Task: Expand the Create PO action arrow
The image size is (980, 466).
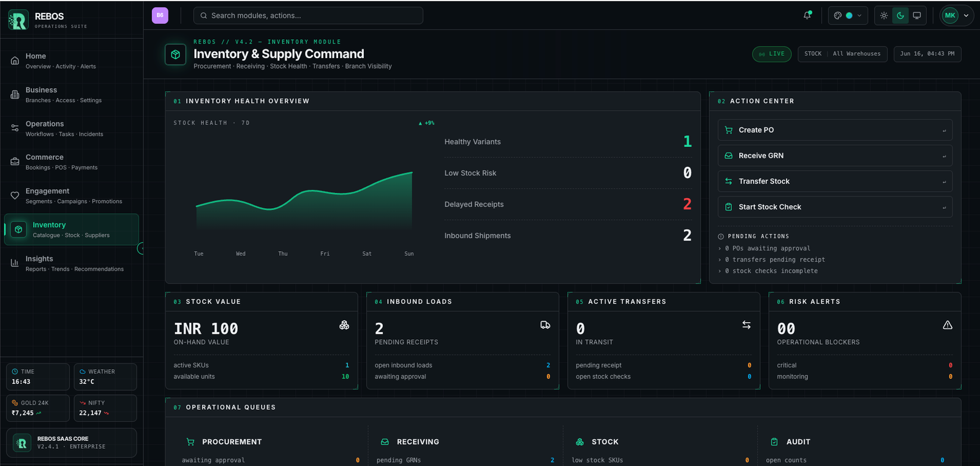Action: (944, 130)
